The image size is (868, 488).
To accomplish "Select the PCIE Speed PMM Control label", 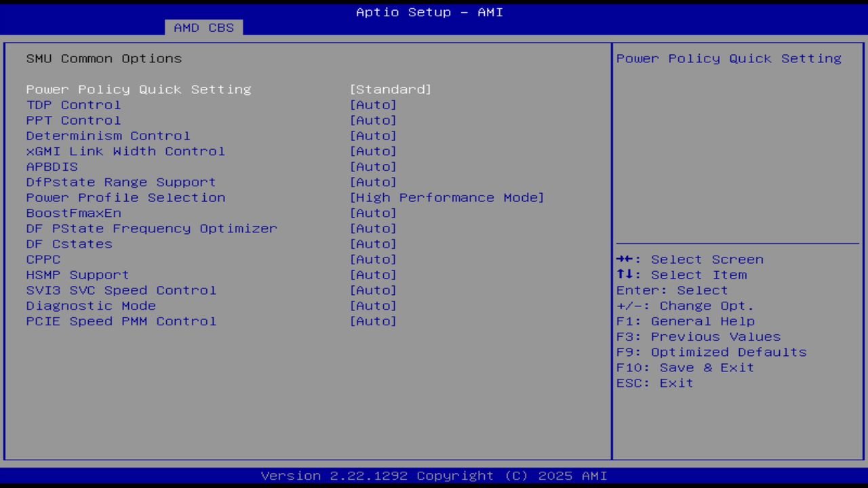I will [121, 321].
